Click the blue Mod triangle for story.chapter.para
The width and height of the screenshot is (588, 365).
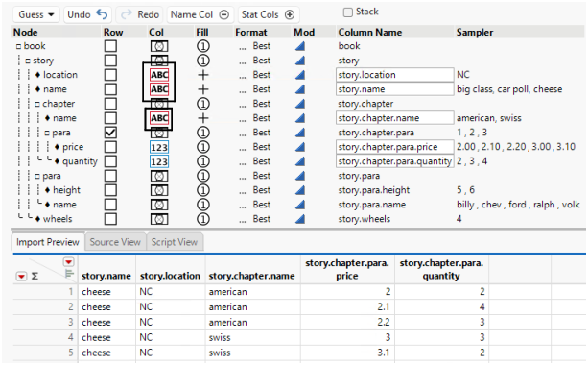pos(300,133)
